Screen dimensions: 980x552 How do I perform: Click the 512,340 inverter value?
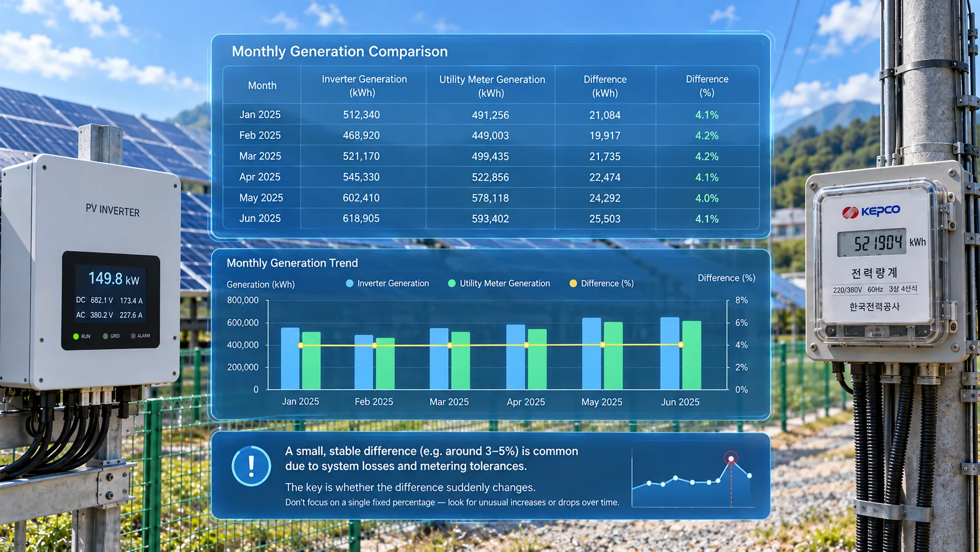click(x=361, y=115)
